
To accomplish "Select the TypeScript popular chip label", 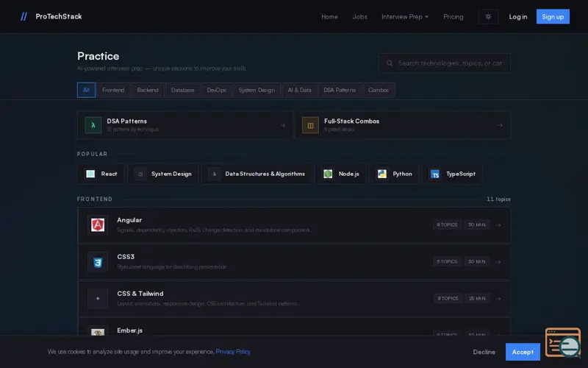I will click(461, 174).
